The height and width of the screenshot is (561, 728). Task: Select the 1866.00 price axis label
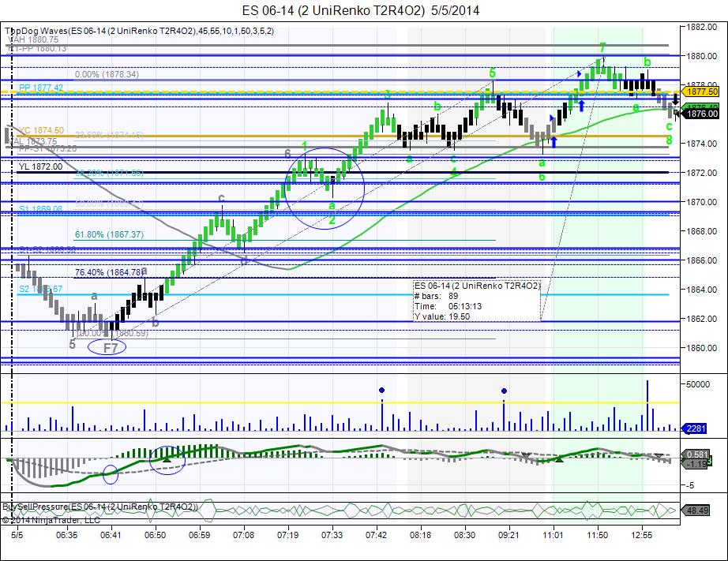click(x=701, y=260)
